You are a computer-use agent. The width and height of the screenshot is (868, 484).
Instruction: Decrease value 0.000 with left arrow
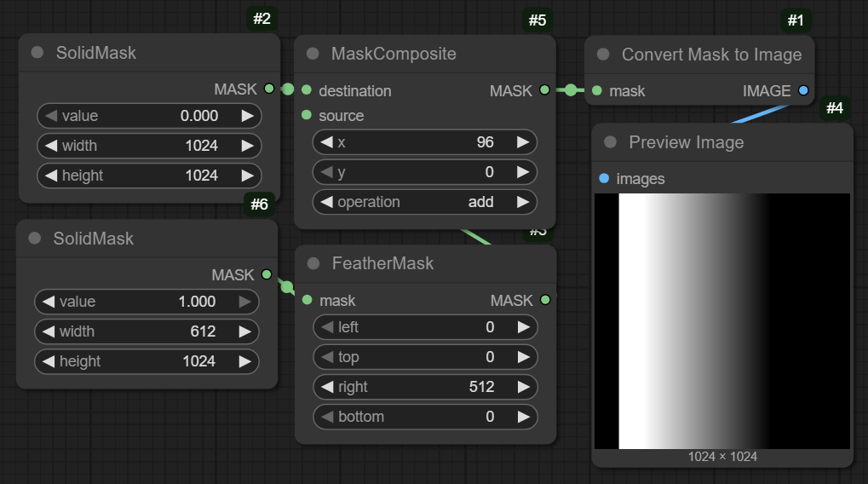[x=51, y=116]
